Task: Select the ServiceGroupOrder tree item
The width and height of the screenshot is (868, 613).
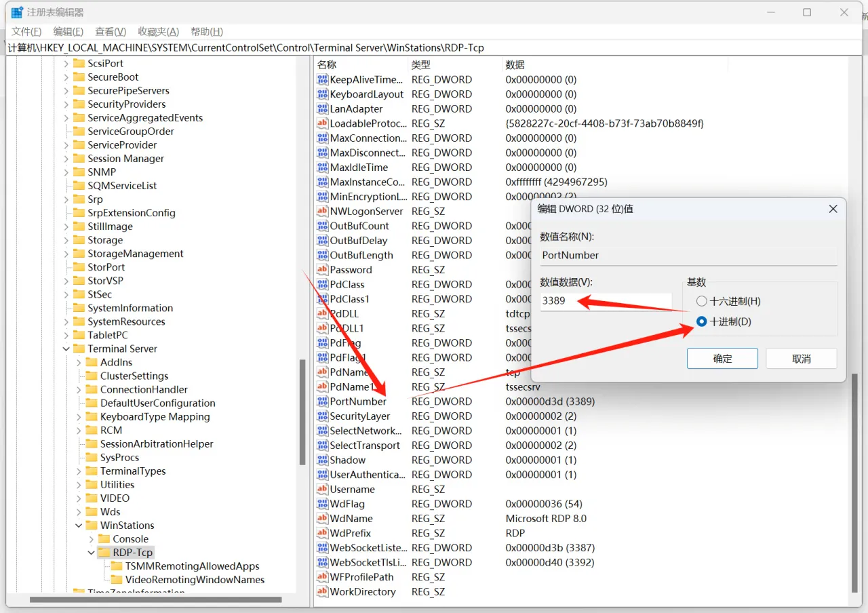Action: pos(131,131)
